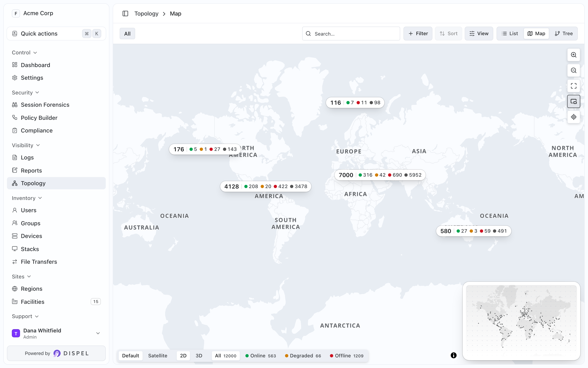Open the View options button
This screenshot has height=368, width=588.
(x=479, y=34)
